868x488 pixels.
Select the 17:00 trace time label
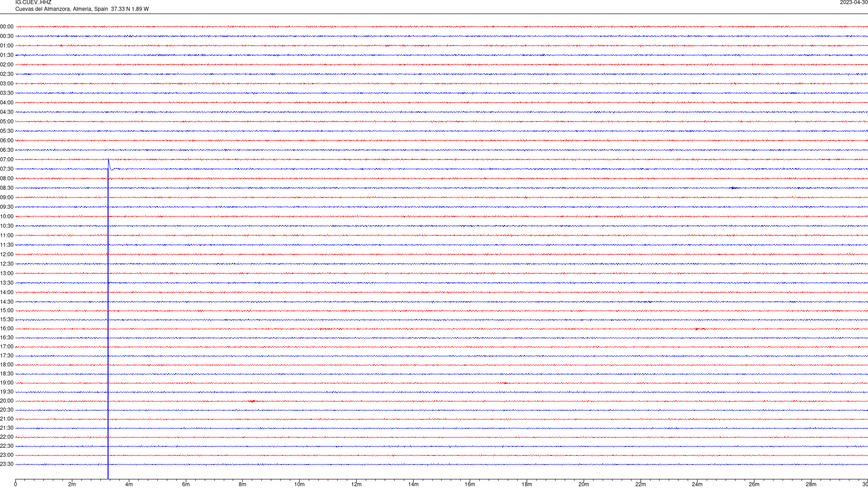pos(7,347)
